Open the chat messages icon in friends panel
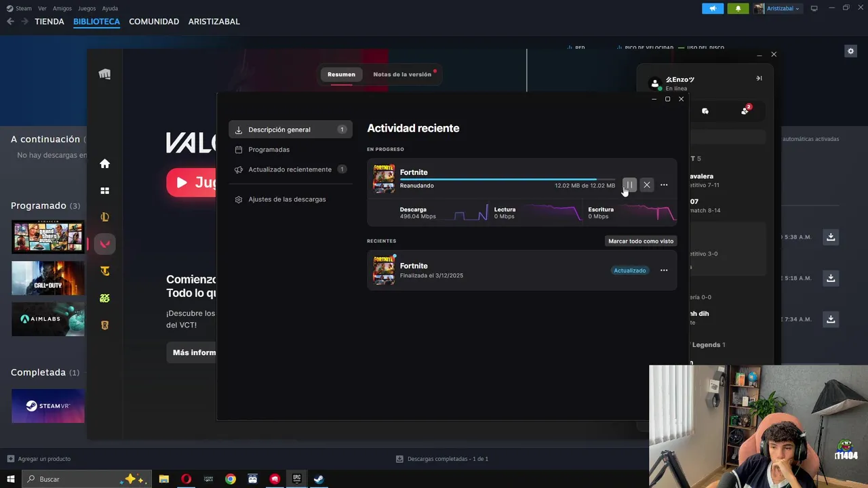 tap(705, 111)
